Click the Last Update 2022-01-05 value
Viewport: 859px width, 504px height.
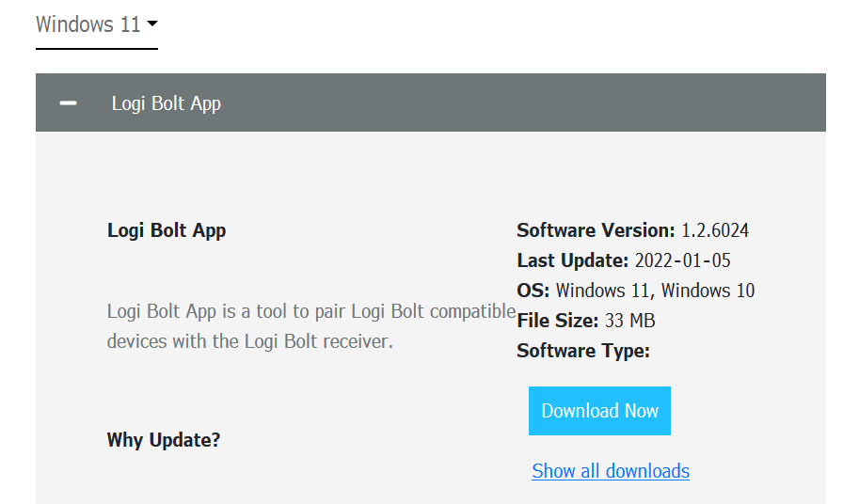pos(683,260)
